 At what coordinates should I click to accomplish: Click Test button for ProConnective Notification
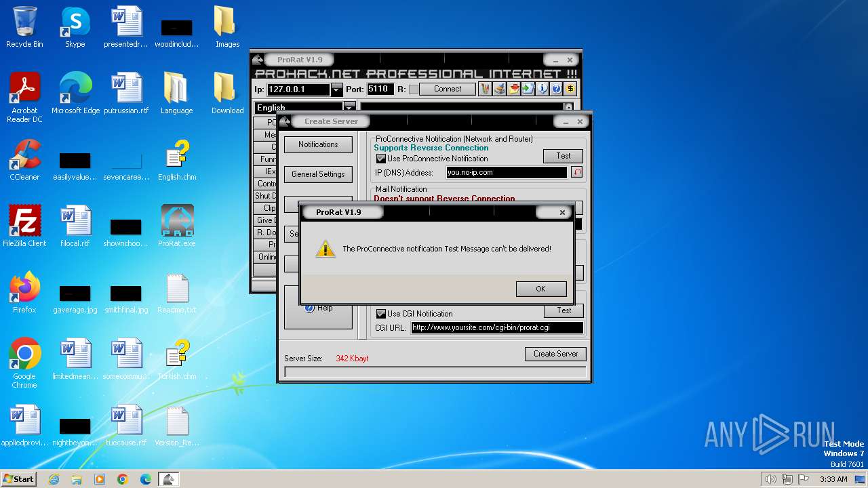pos(564,156)
